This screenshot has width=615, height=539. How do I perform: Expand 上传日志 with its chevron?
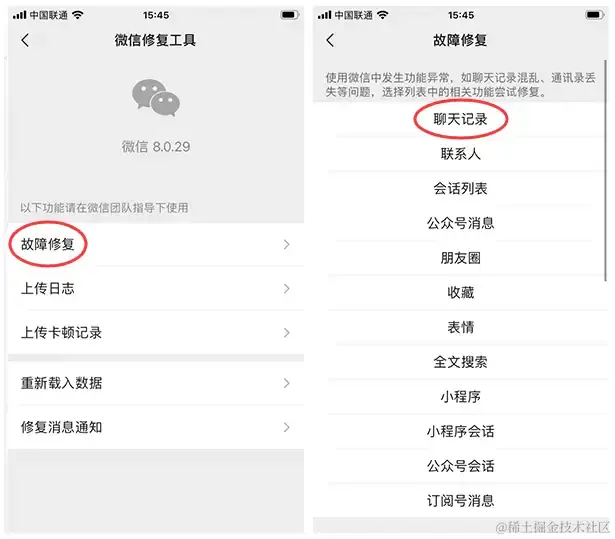point(287,289)
